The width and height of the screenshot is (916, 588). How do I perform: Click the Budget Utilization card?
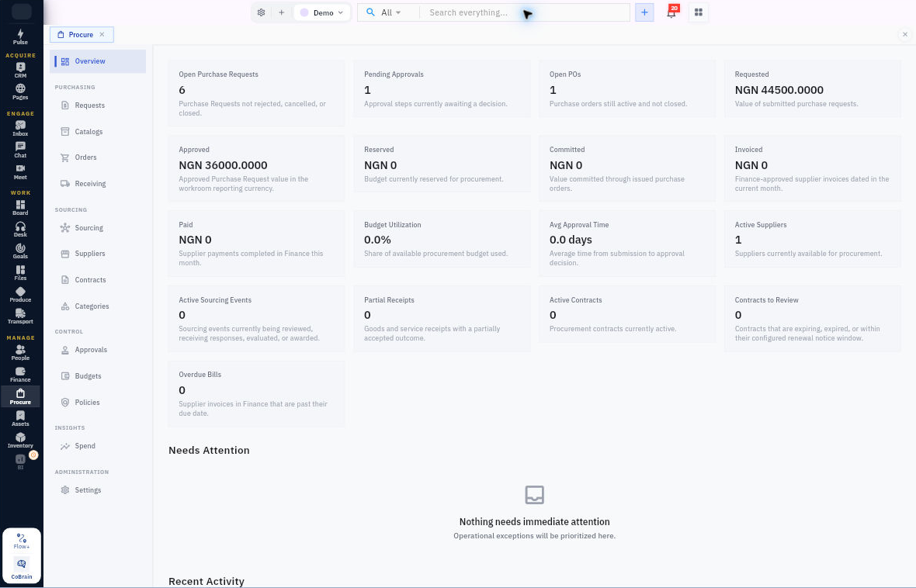(442, 239)
